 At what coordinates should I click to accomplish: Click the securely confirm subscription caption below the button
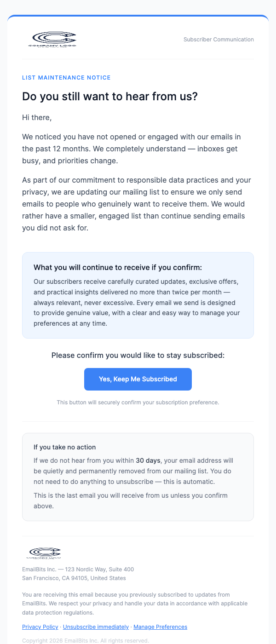coord(138,402)
